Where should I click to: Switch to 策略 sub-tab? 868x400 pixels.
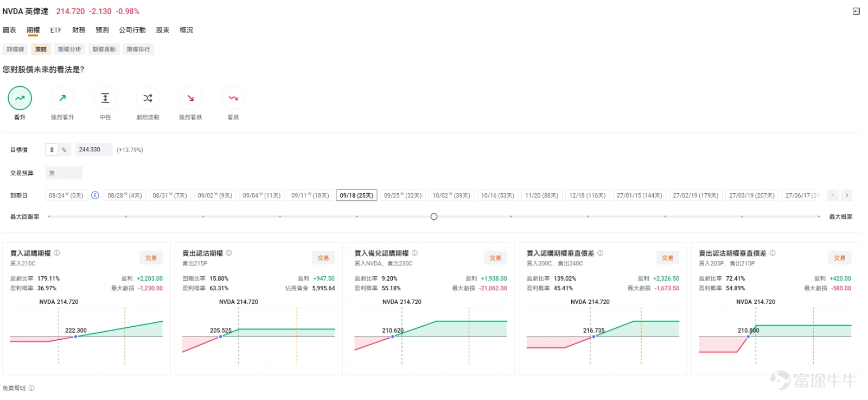(41, 49)
